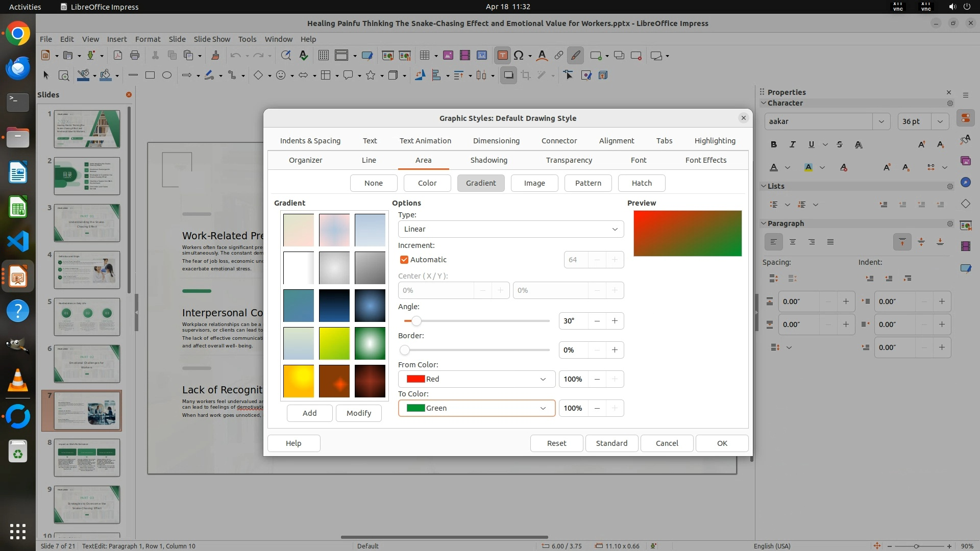This screenshot has width=980, height=551.
Task: Click the Hatch fill button
Action: [x=641, y=183]
